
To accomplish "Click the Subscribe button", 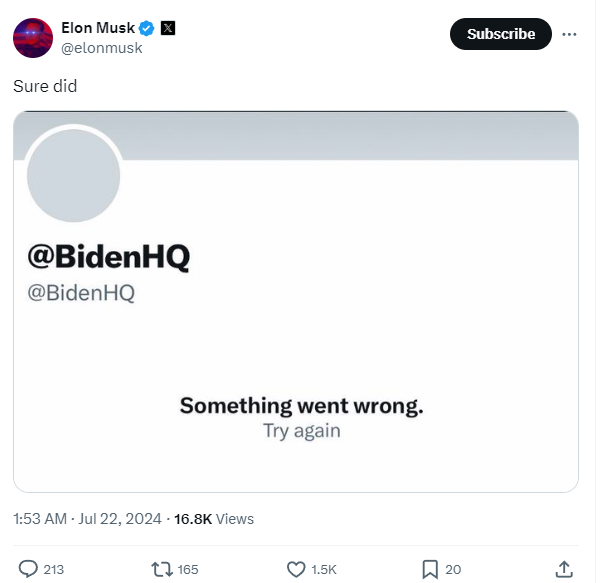I will [x=501, y=34].
